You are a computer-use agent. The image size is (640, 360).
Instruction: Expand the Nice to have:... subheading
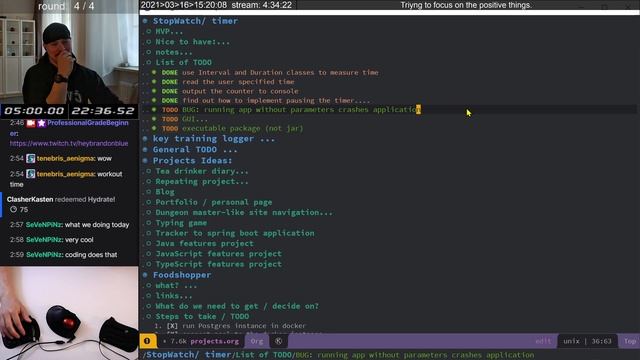click(x=192, y=42)
